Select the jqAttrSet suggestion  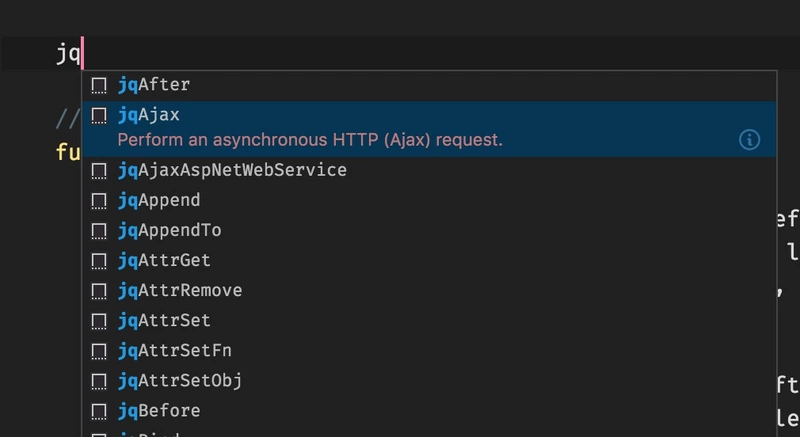164,321
